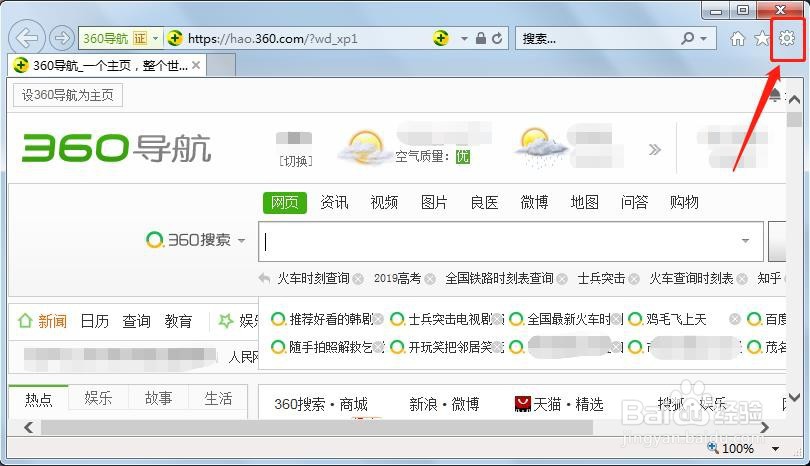
Task: Open the 查询 navigation tab
Action: [136, 321]
